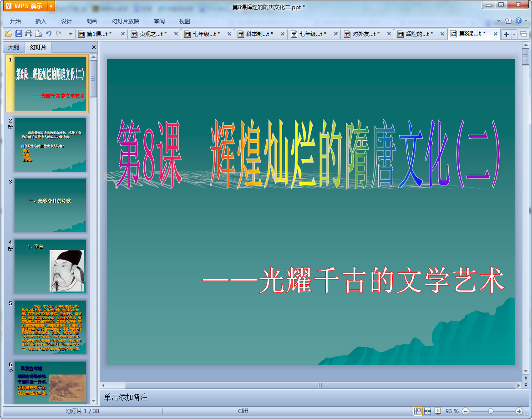Switch to Normal view in status bar
This screenshot has width=532, height=419.
click(x=418, y=411)
